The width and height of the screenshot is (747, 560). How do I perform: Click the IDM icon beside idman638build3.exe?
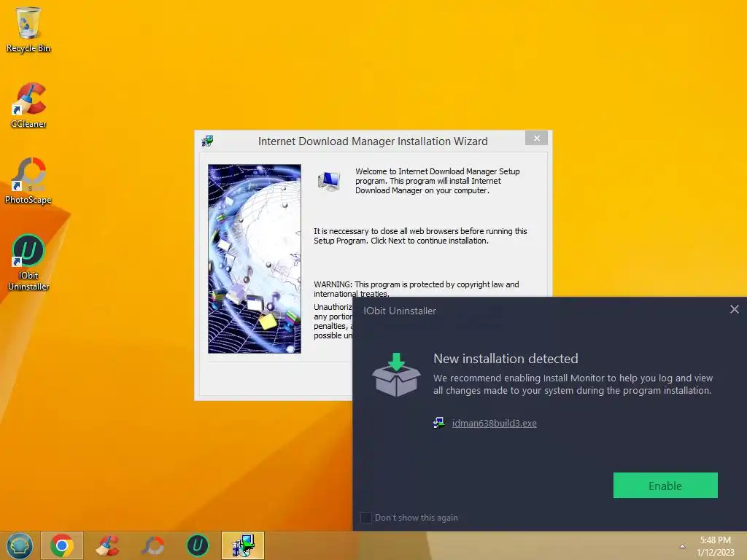tap(438, 423)
